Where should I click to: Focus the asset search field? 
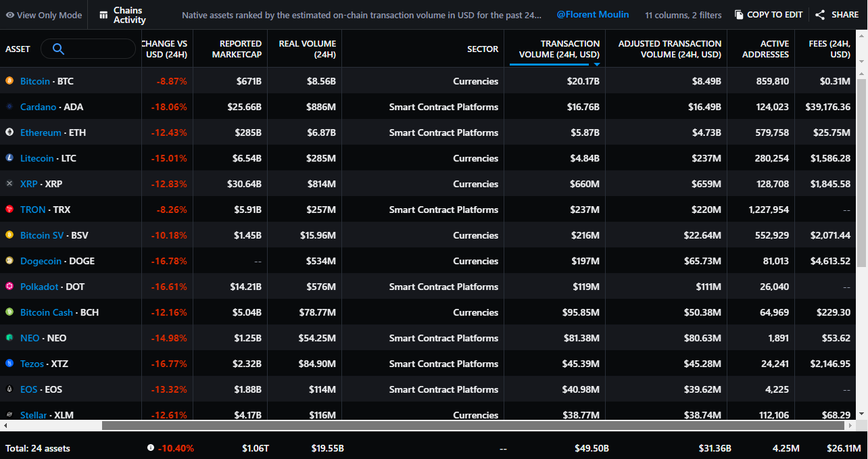(88, 49)
